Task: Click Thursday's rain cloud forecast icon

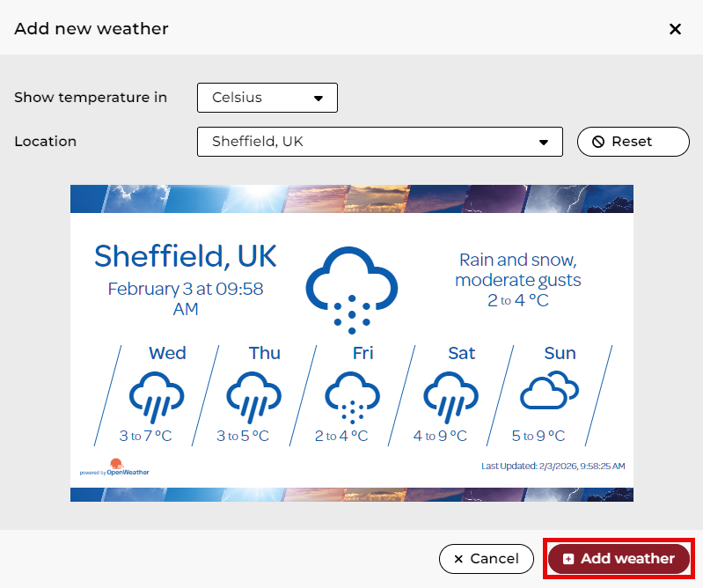Action: pyautogui.click(x=254, y=395)
